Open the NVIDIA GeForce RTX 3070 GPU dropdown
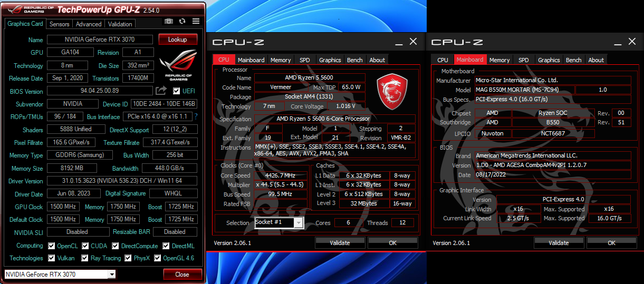This screenshot has height=284, width=644. point(111,275)
